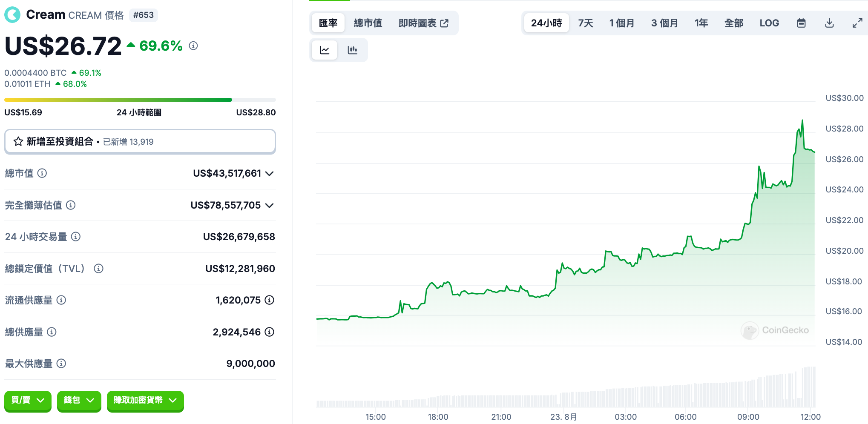Screen dimensions: 868x424
Task: Show info tooltip for 最大供應量
Action: [x=61, y=364]
